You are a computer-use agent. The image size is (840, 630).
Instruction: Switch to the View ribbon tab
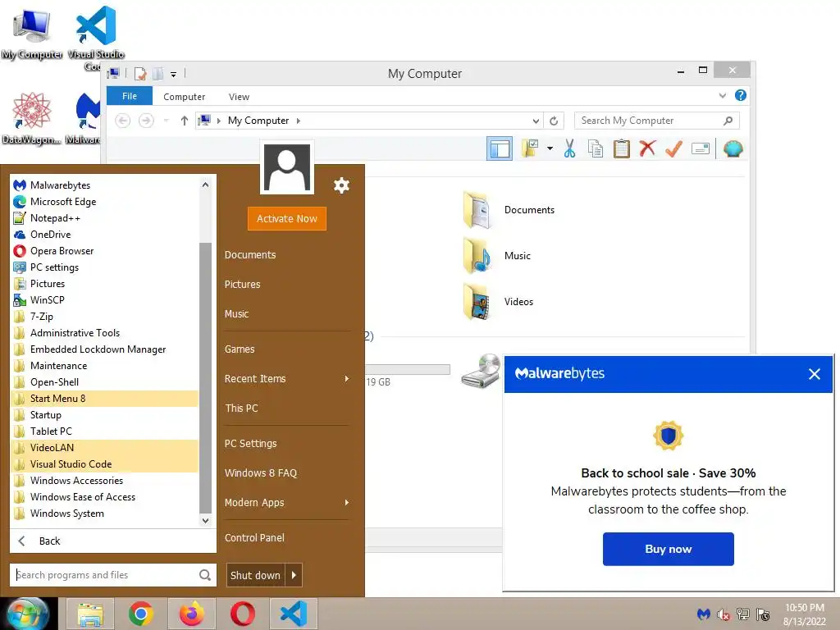tap(239, 97)
